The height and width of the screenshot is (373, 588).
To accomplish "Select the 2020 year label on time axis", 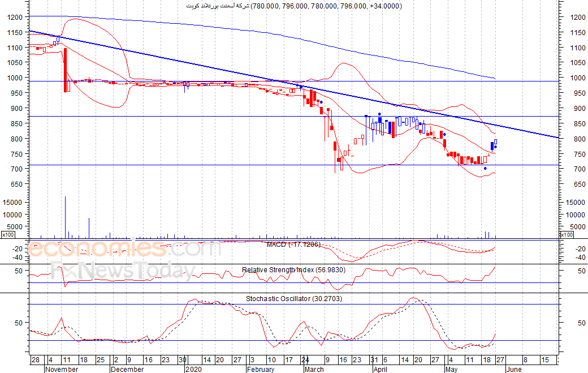I will coord(193,369).
